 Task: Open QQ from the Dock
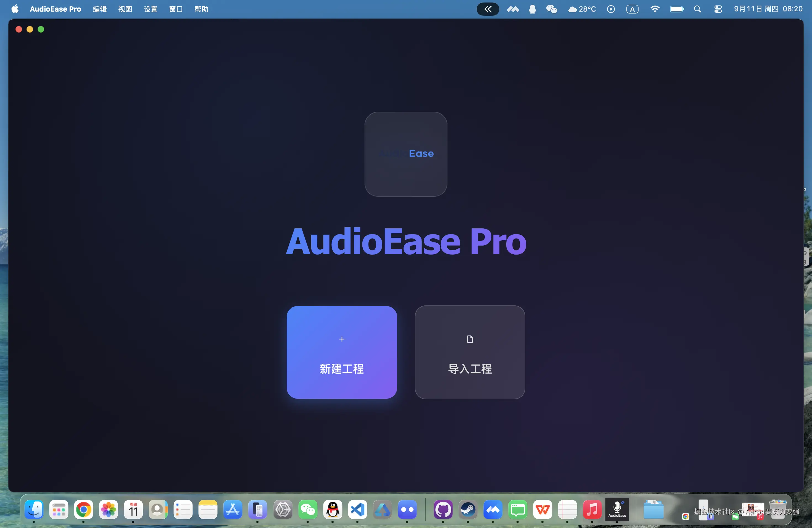pyautogui.click(x=333, y=509)
